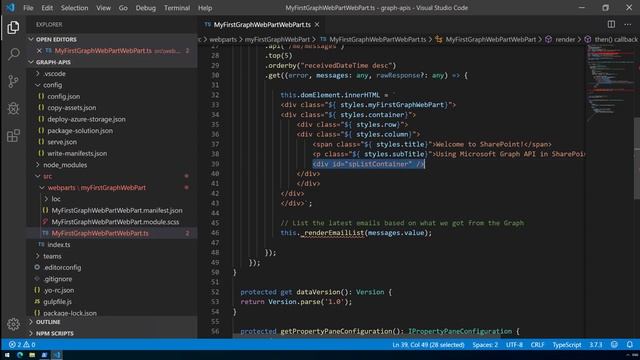Open the notifications bell in status bar
640x360 pixels.
click(630, 344)
